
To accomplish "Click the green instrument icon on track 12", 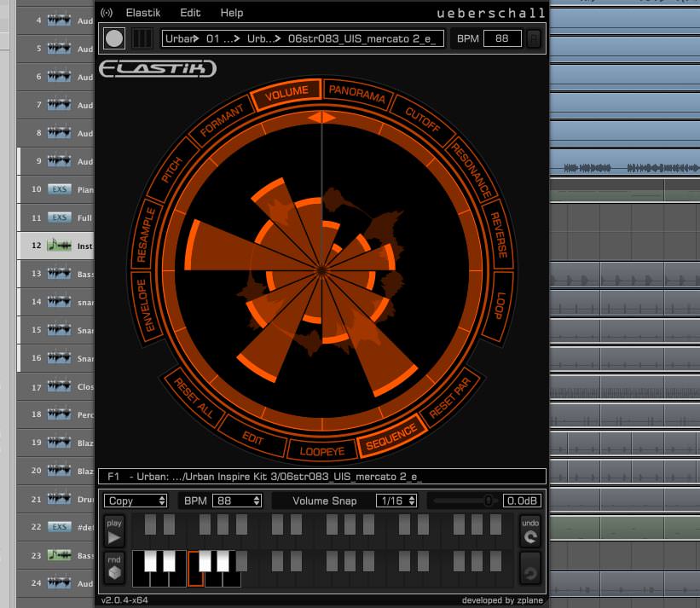I will 59,246.
